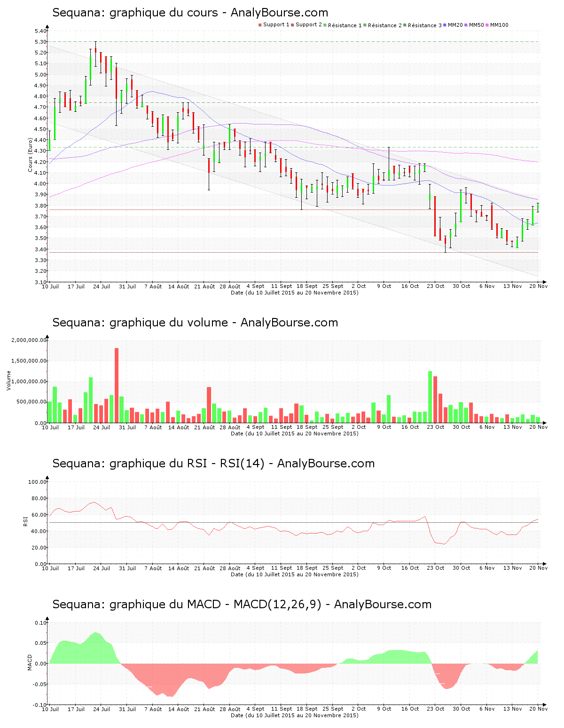The width and height of the screenshot is (564, 728).
Task: Select the 'Résistance 1' legend label
Action: tap(345, 25)
